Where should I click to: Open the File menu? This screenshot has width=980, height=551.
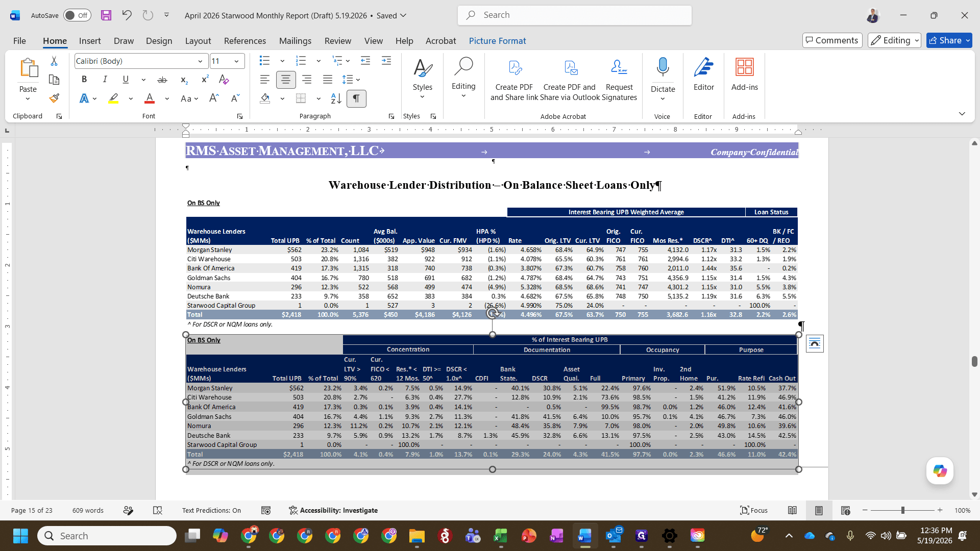(x=19, y=41)
